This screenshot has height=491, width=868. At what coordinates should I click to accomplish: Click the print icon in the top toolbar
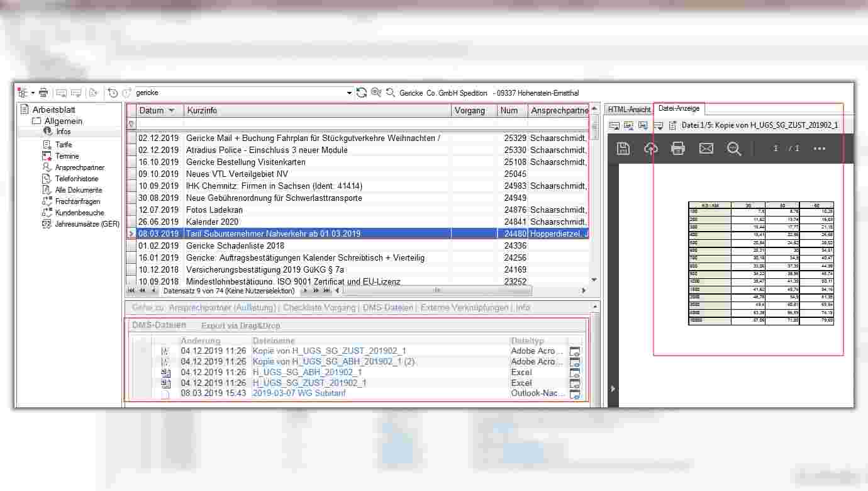(x=43, y=93)
